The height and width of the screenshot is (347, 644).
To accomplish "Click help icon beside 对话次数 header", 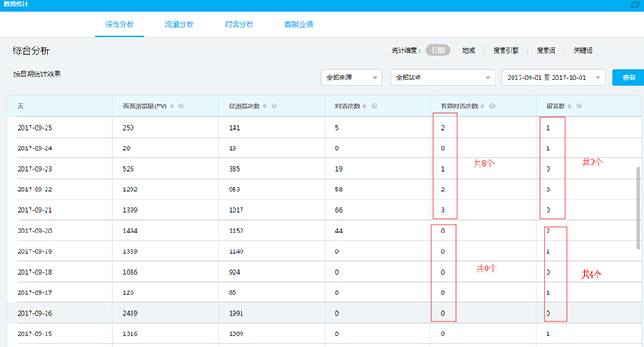I will click(374, 106).
